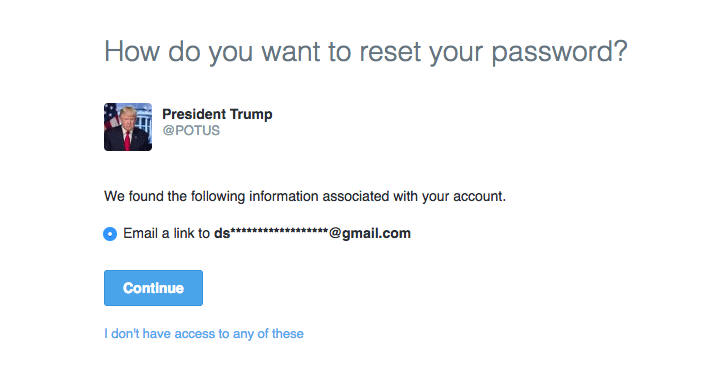The image size is (728, 380).
Task: Click the "ds" prefix of the email
Action: click(x=222, y=233)
